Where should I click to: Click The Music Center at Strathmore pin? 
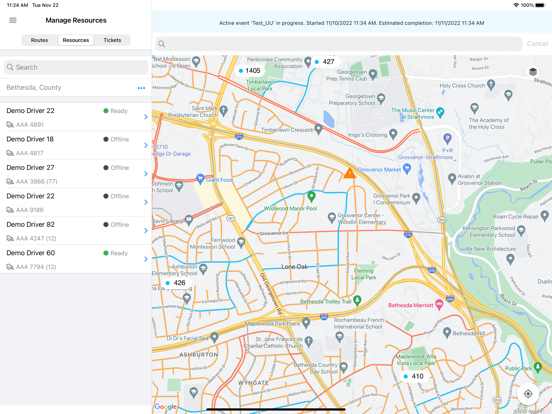pyautogui.click(x=440, y=113)
